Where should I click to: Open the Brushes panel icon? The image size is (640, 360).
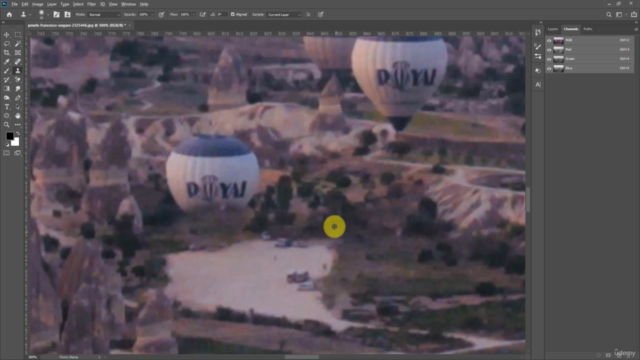pos(538,47)
